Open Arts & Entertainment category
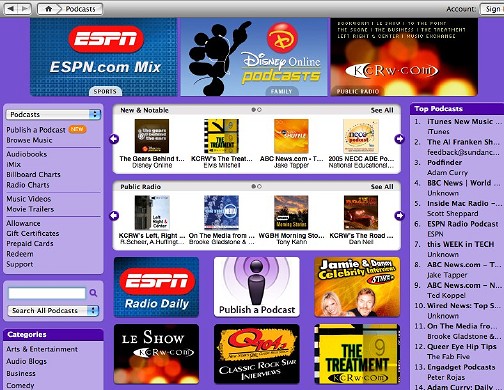504x390 pixels. [42, 349]
